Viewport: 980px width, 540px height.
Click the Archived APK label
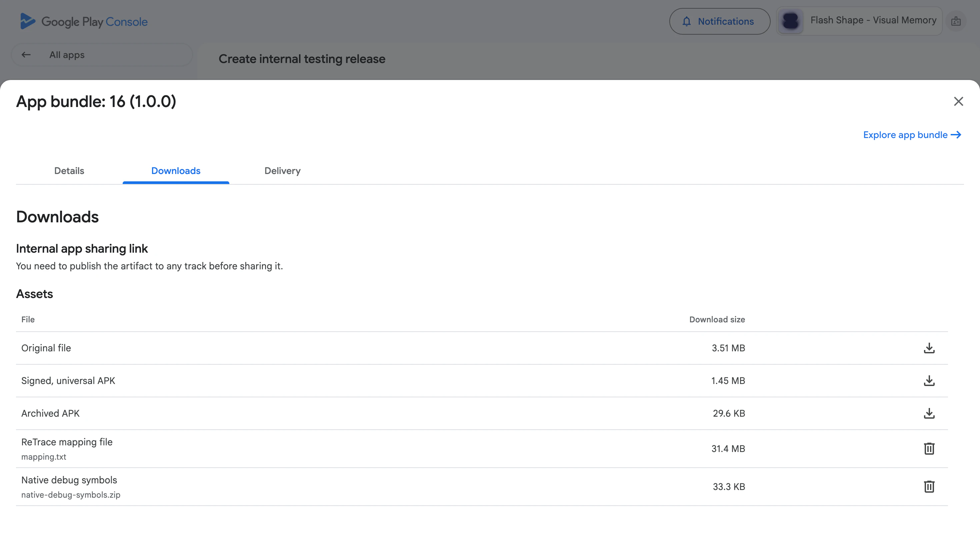click(51, 413)
